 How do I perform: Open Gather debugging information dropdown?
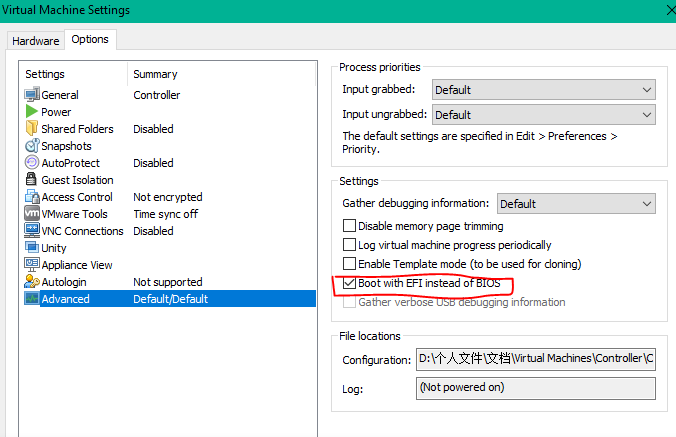tap(576, 204)
